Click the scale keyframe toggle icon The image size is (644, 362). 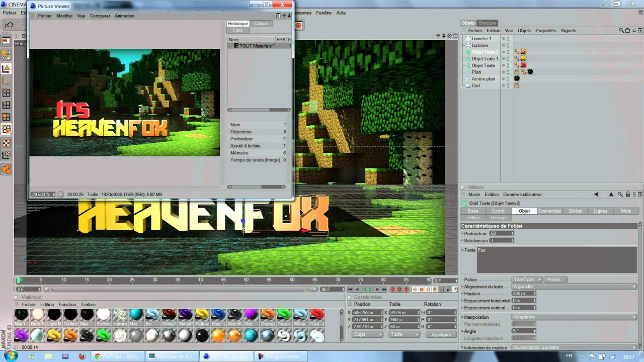coord(422,289)
